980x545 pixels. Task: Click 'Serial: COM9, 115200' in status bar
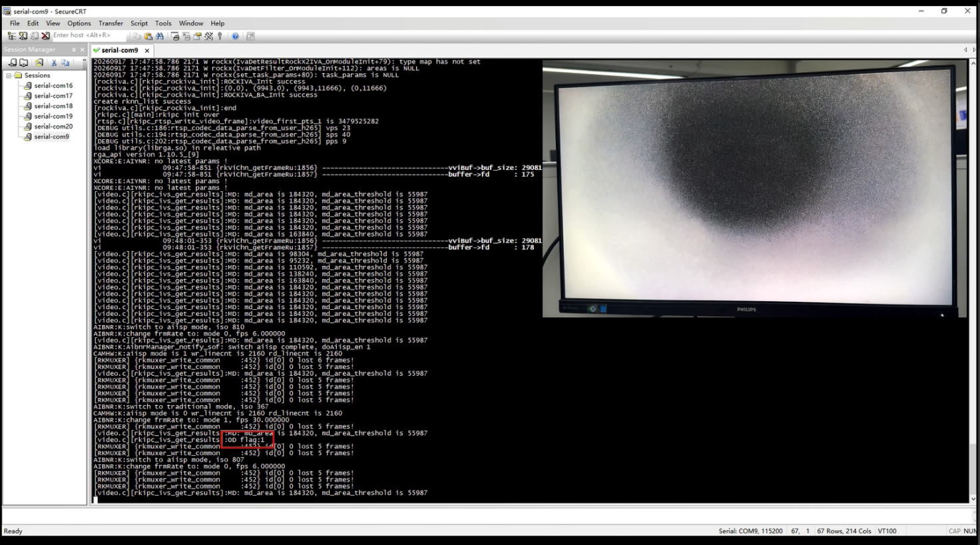750,531
